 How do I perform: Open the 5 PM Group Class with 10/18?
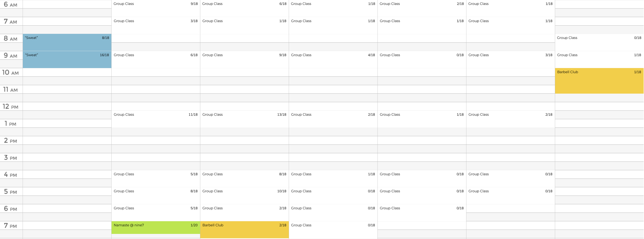[244, 196]
